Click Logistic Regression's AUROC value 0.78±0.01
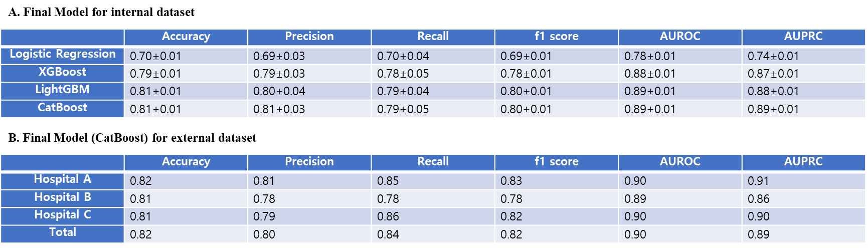 click(649, 57)
